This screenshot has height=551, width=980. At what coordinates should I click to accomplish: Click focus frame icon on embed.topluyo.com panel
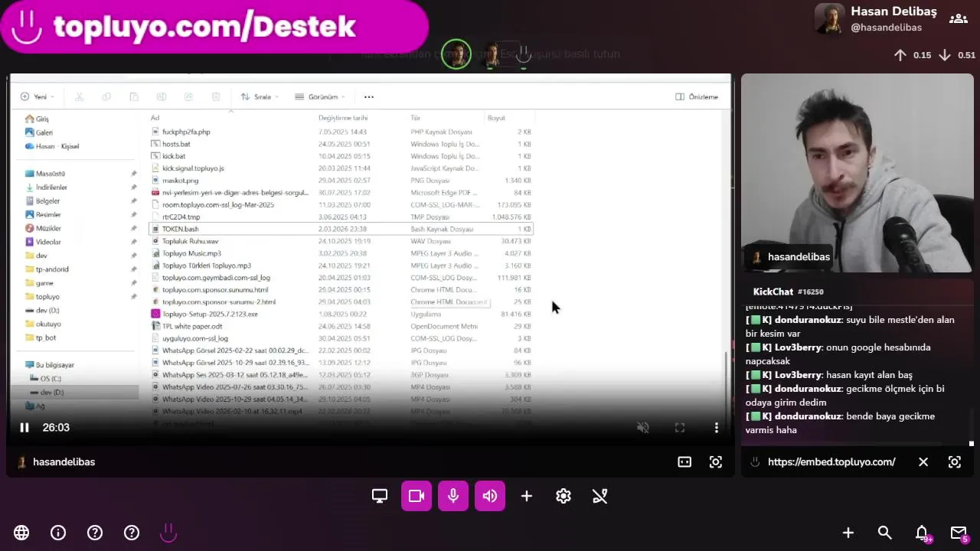(x=955, y=462)
